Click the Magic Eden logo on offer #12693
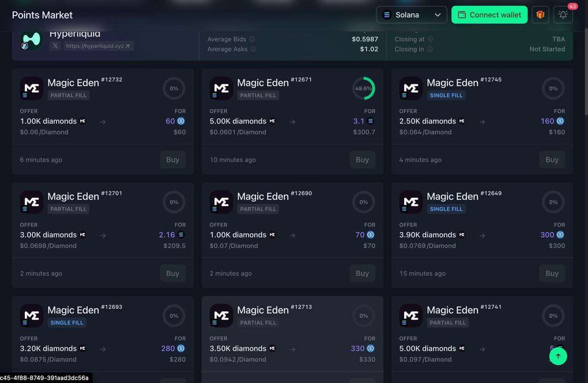 click(x=31, y=316)
